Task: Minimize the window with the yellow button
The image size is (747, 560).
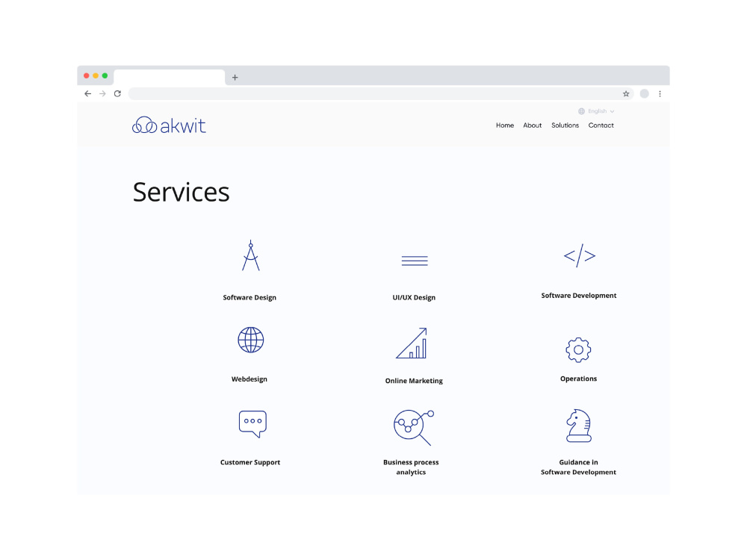Action: pyautogui.click(x=96, y=75)
